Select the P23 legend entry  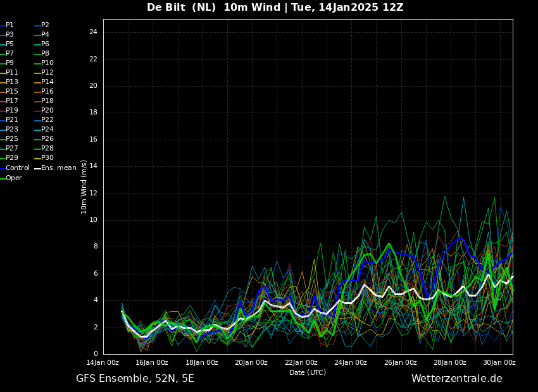(9, 130)
